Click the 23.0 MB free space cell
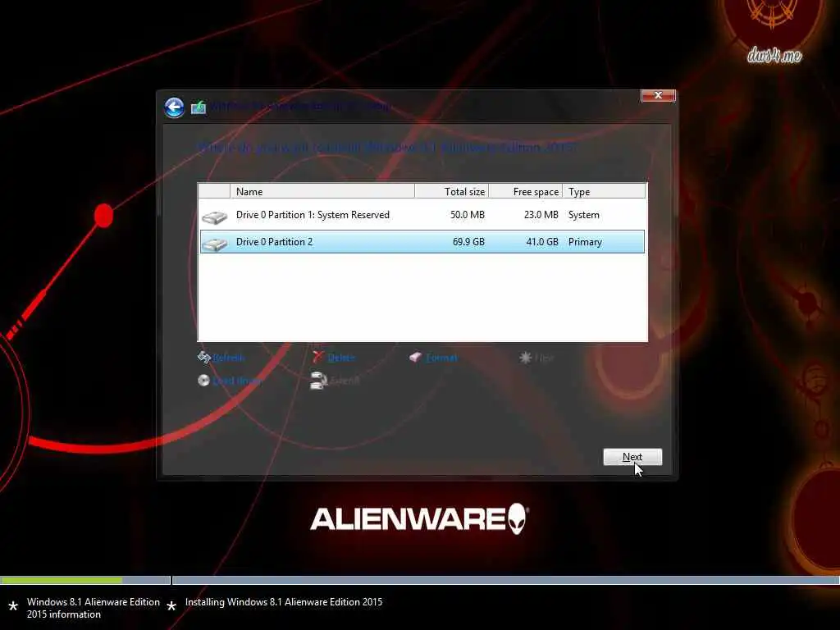This screenshot has height=630, width=840. point(541,215)
